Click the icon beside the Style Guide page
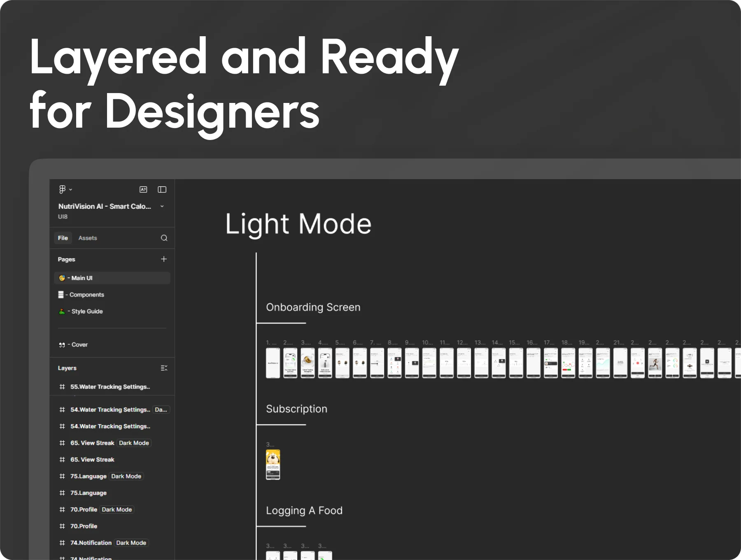 click(x=62, y=311)
